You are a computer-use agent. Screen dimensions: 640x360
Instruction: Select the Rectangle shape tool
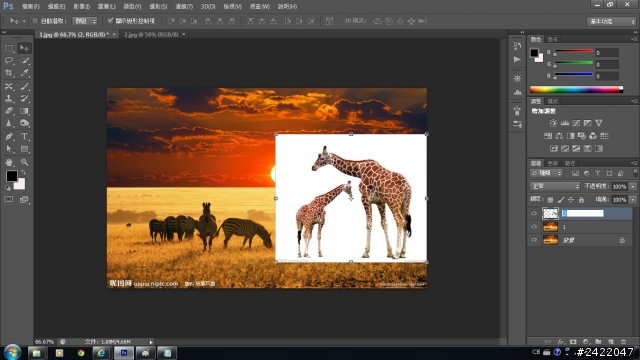tap(24, 149)
